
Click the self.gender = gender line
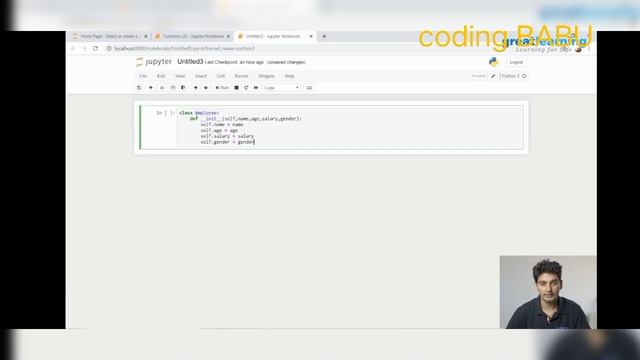click(227, 142)
